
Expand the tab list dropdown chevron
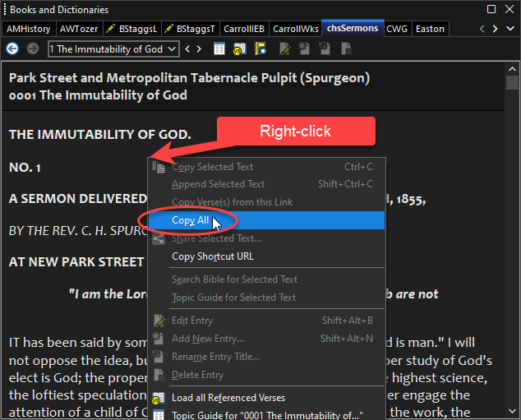click(510, 29)
